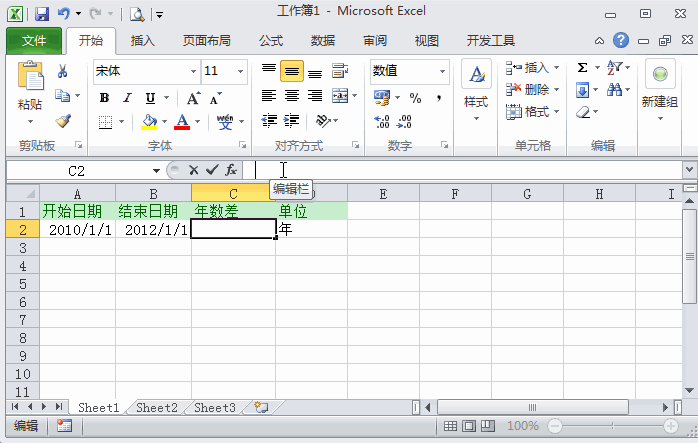Open borders dropdown arrow
The width and height of the screenshot is (698, 443).
pyautogui.click(x=122, y=121)
